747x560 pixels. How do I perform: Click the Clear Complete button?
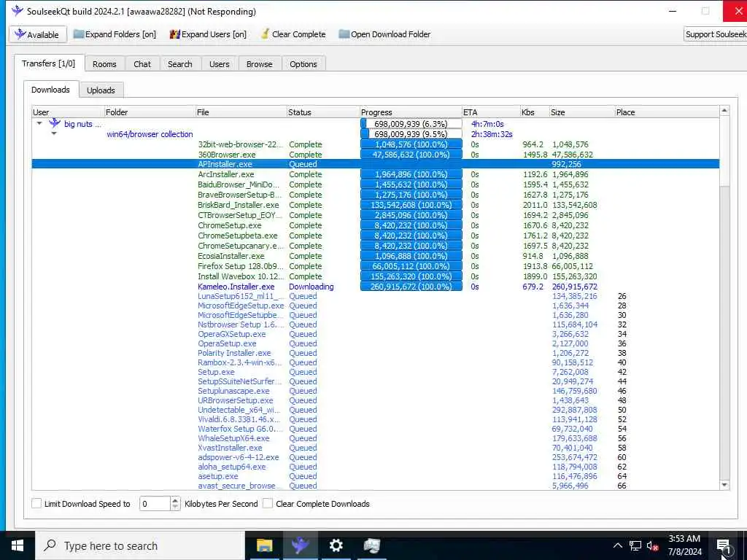(x=293, y=34)
